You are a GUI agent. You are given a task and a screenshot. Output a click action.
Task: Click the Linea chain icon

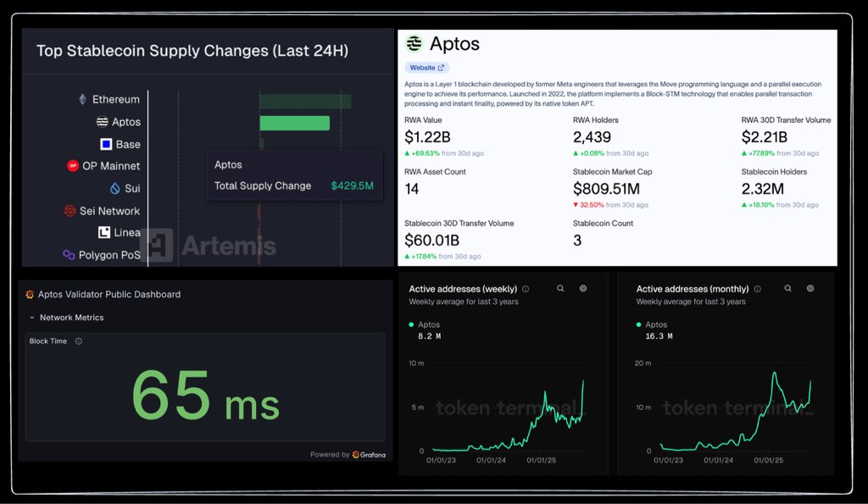104,232
